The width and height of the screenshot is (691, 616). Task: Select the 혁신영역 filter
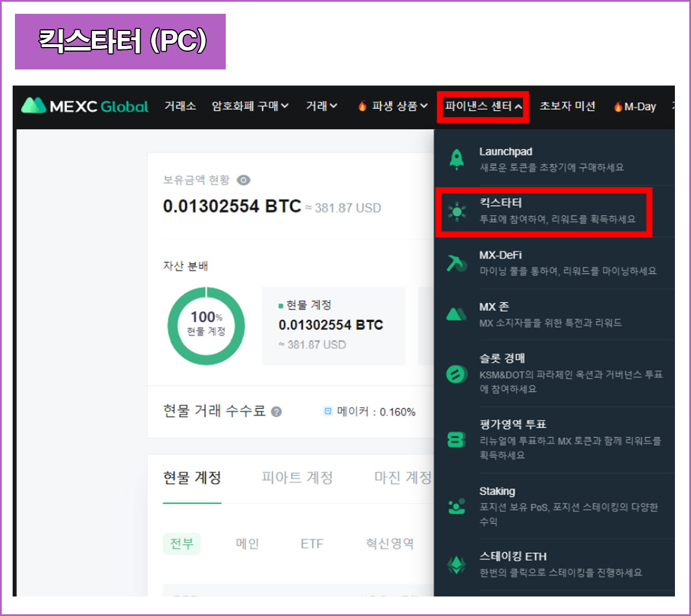pyautogui.click(x=390, y=544)
